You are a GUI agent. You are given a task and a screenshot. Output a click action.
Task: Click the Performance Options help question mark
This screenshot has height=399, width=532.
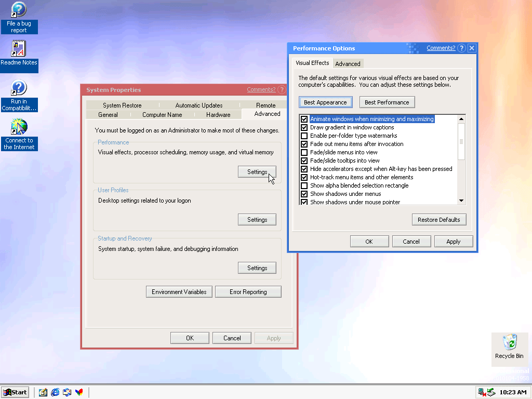[x=461, y=48]
